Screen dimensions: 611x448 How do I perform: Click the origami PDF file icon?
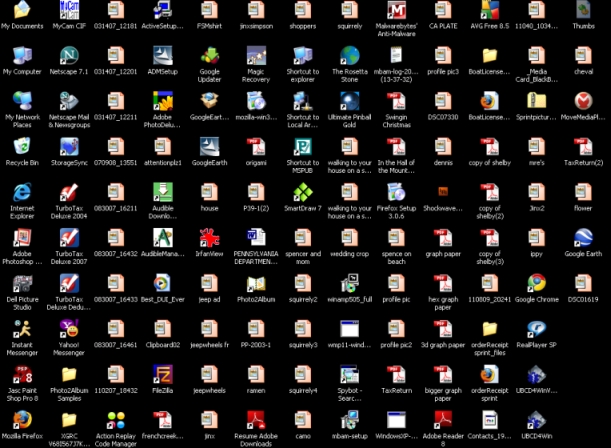click(x=256, y=146)
